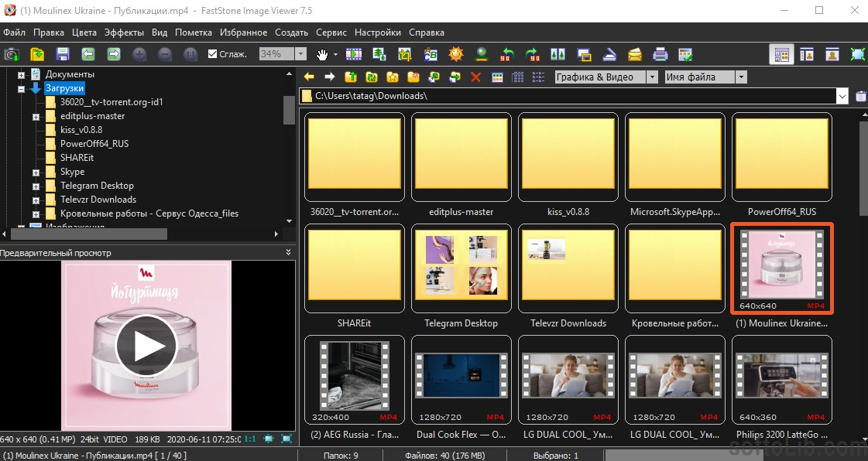Open the path address dropdown arrow
Image resolution: width=868 pixels, height=461 pixels.
click(842, 96)
